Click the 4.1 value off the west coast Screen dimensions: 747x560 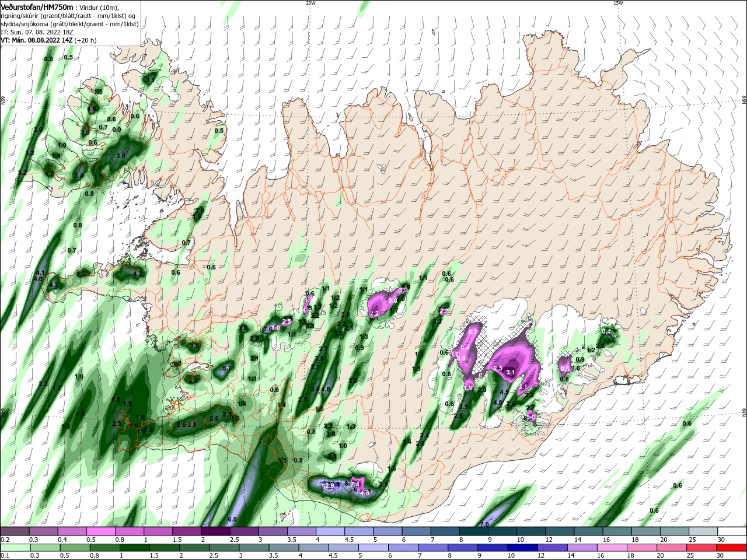(x=40, y=272)
